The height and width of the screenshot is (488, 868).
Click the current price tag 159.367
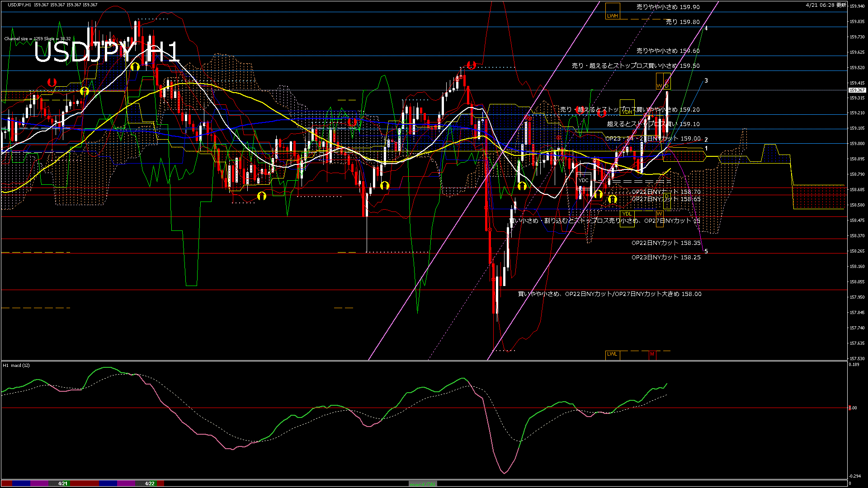click(857, 90)
